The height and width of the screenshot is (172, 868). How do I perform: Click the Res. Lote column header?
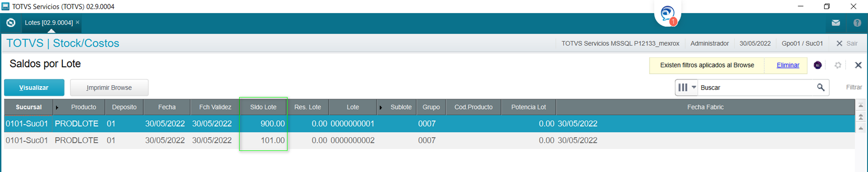[307, 107]
